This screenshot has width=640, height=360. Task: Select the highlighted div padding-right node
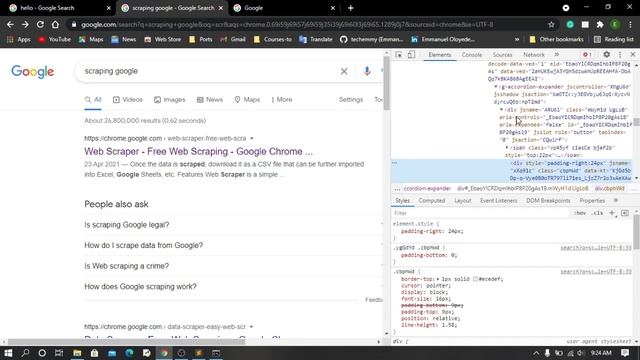pos(512,171)
